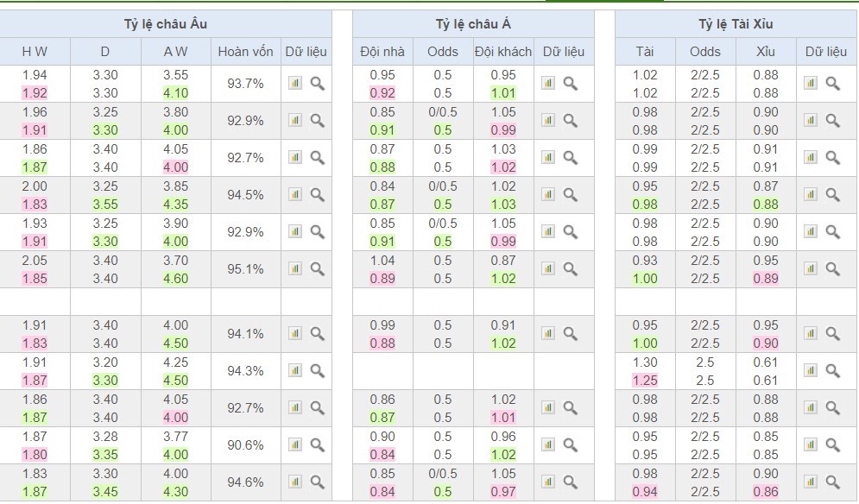859x504 pixels.
Task: Select the "Tỷ lệ Tài Xỉu" table heading
Action: coord(736,24)
